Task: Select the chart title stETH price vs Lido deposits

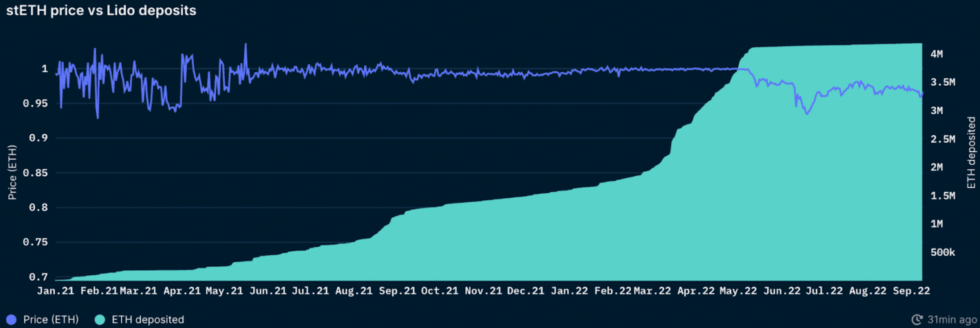Action: tap(101, 11)
